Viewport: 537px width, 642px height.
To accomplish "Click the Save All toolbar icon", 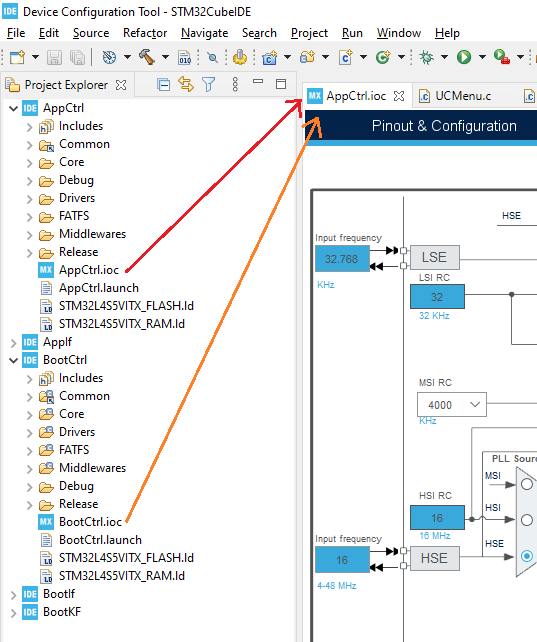I will (77, 57).
